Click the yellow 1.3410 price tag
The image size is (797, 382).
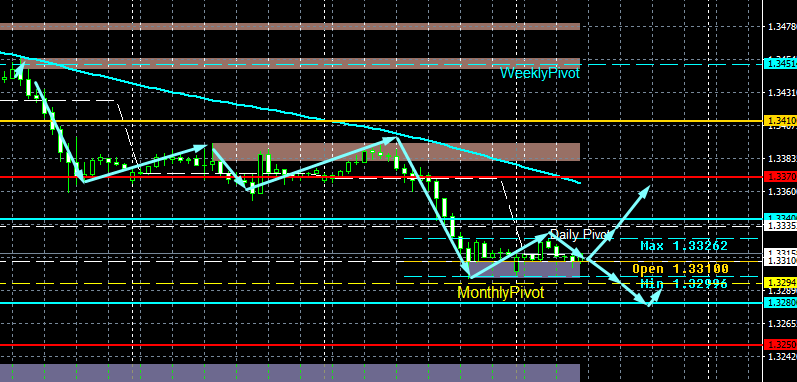pyautogui.click(x=780, y=120)
